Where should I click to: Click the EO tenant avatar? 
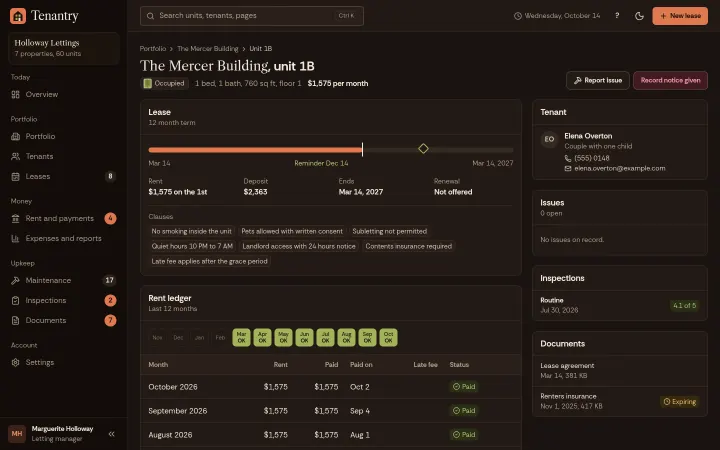pos(549,140)
